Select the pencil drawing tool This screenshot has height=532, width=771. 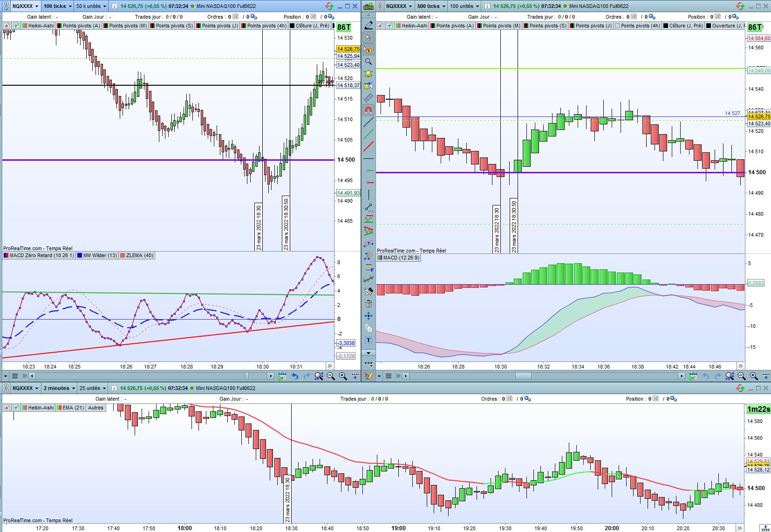[368, 25]
